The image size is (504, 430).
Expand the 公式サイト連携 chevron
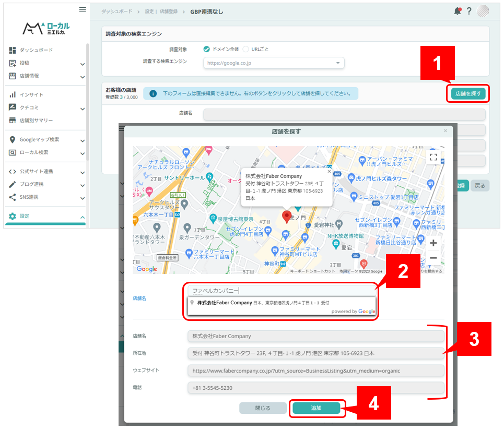point(83,173)
